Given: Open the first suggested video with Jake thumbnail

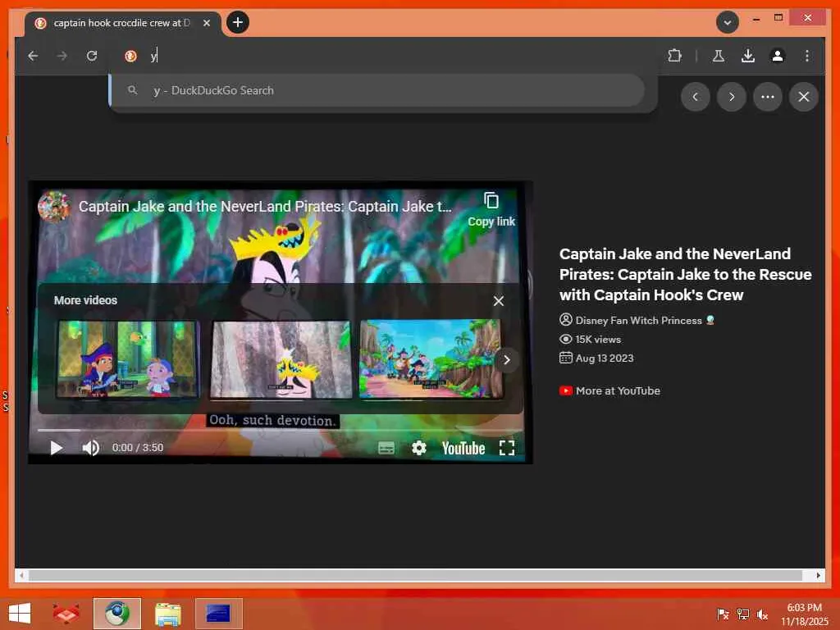Looking at the screenshot, I should click(127, 359).
